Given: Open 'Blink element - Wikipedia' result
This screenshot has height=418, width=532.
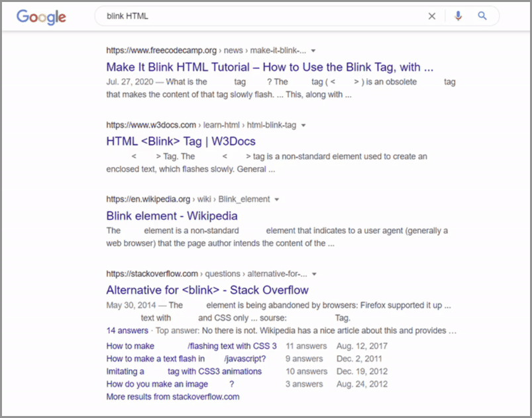Looking at the screenshot, I should pos(172,216).
